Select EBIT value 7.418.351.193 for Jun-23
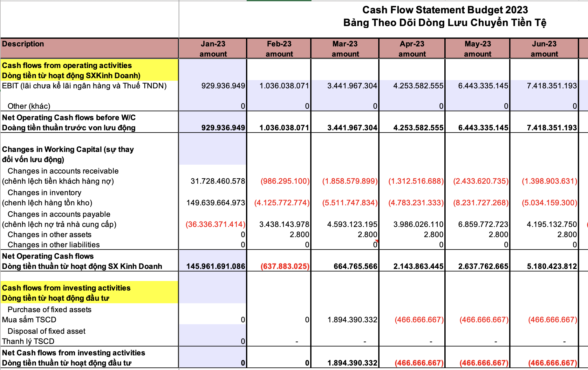 click(x=552, y=86)
